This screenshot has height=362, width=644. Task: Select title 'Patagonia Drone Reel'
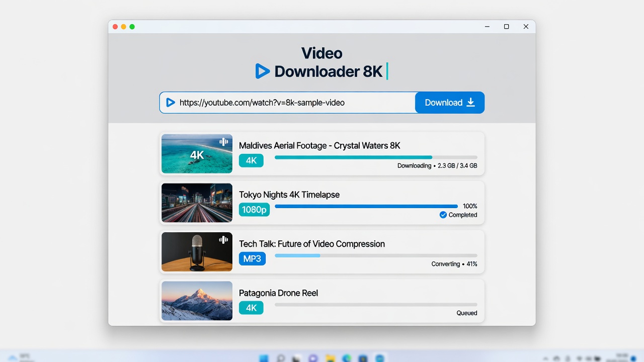click(x=278, y=293)
